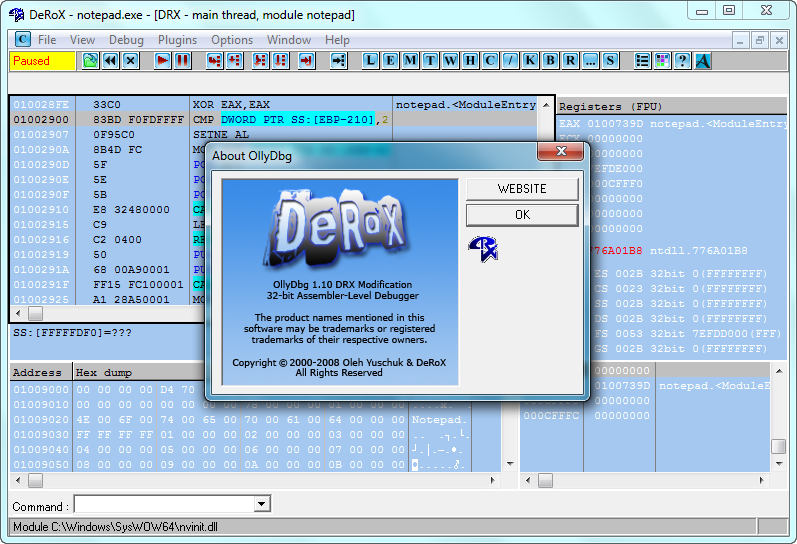The image size is (797, 544).
Task: Click the Paused status indicator
Action: pyautogui.click(x=42, y=61)
